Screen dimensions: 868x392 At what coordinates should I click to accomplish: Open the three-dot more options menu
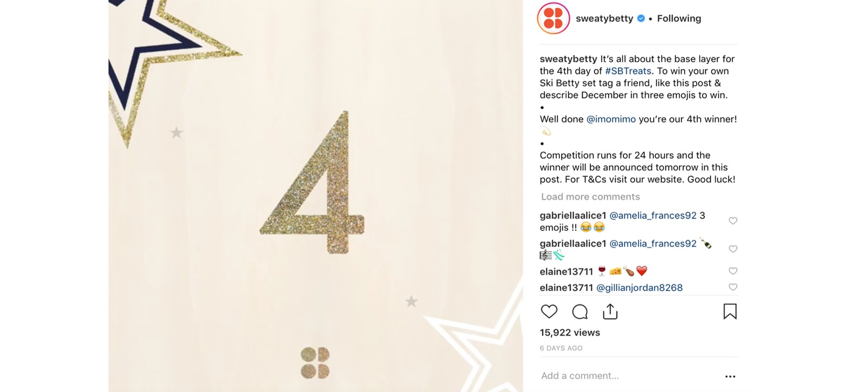730,376
